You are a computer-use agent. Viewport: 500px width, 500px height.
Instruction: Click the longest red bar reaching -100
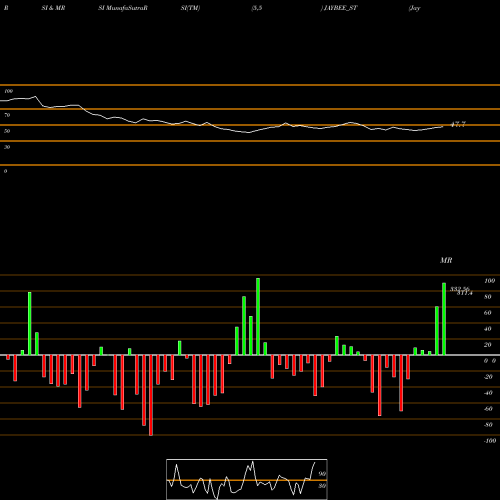151,395
